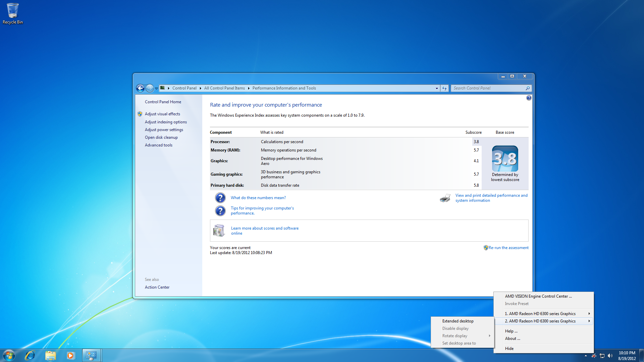Screen dimensions: 644x362
Task: Click the Forward navigation arrow button
Action: (x=150, y=88)
